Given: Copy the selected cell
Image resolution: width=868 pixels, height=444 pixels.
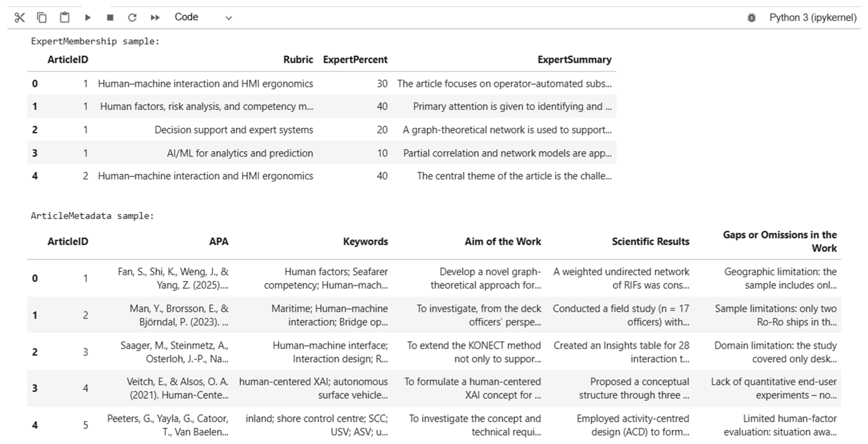Looking at the screenshot, I should [42, 18].
